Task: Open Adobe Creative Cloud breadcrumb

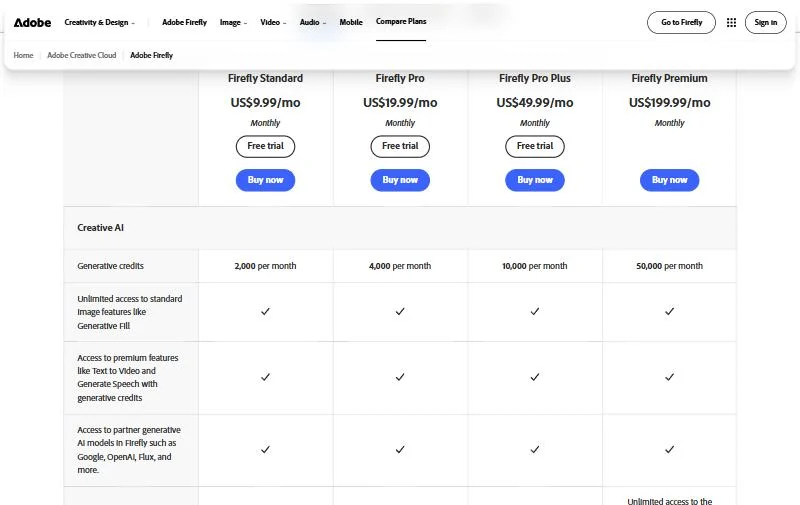Action: pyautogui.click(x=82, y=55)
